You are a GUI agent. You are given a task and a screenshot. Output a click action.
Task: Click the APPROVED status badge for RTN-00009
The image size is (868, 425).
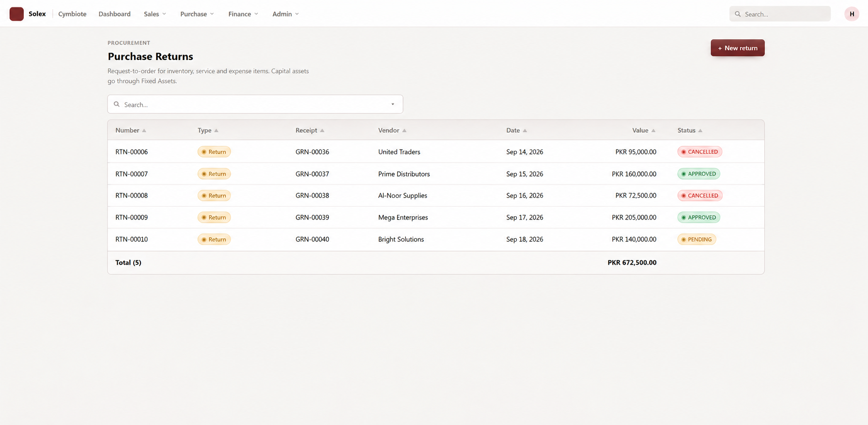699,217
